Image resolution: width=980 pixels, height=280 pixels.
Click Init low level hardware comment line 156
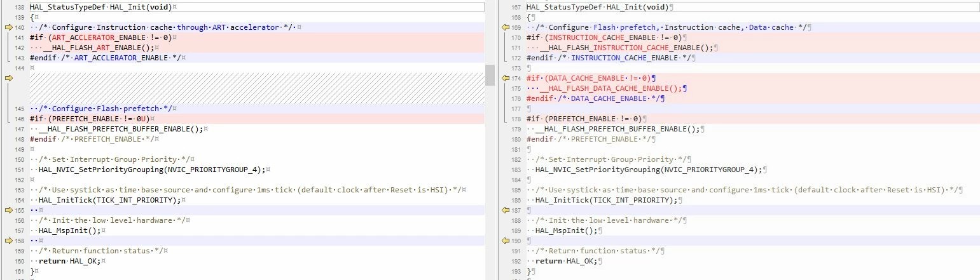point(113,220)
